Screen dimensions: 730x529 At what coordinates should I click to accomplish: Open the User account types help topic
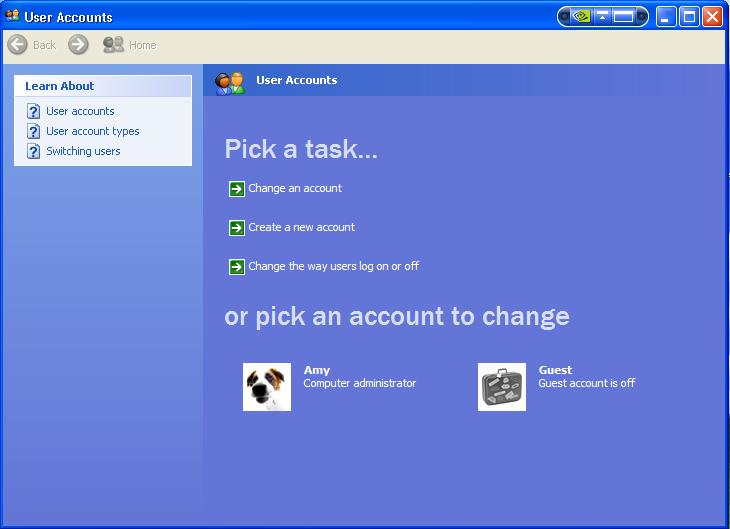[93, 131]
